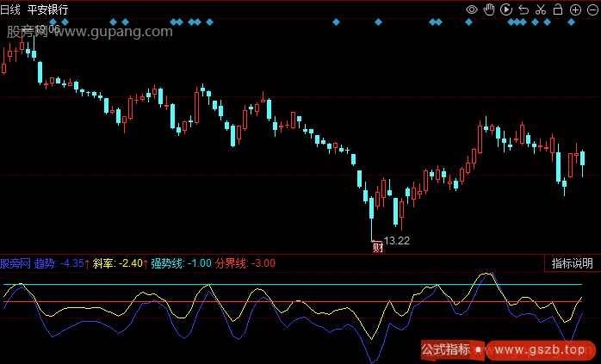Click the 13.22 low price label

[397, 240]
